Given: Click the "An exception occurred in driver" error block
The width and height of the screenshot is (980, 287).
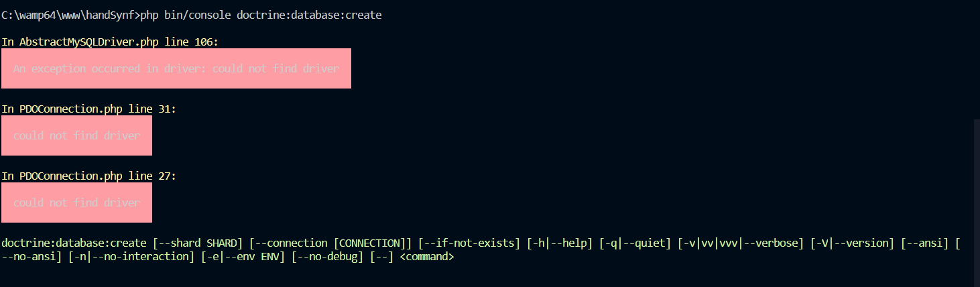Looking at the screenshot, I should coord(176,68).
